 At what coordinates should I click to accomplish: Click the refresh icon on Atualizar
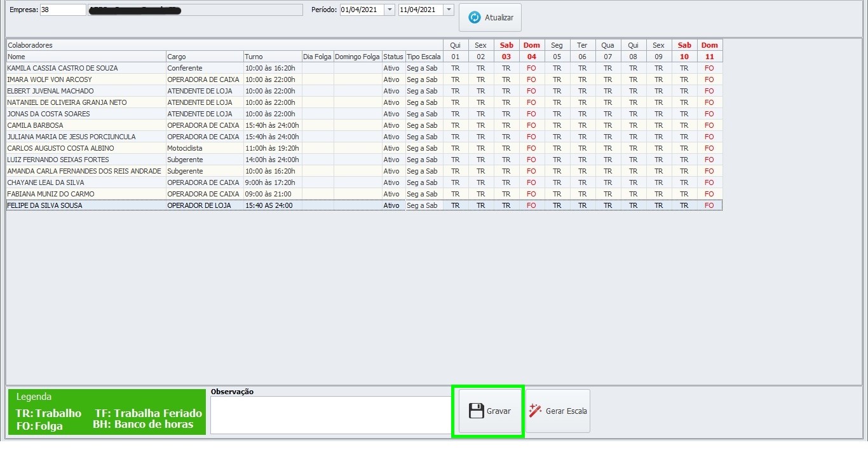(475, 18)
